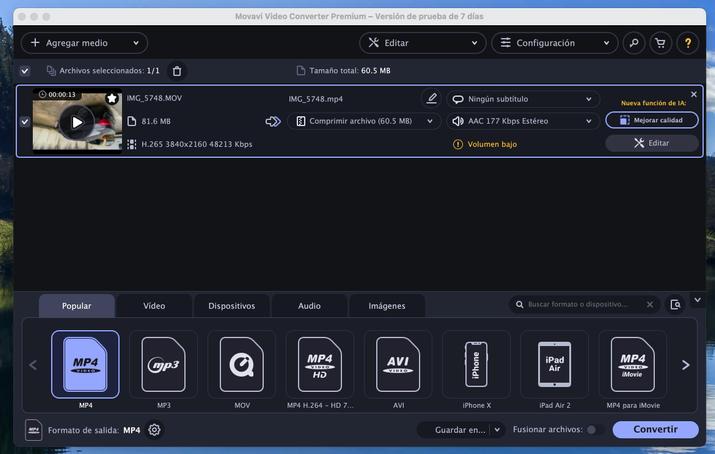Image resolution: width=715 pixels, height=454 pixels.
Task: Click the Convertir button
Action: (655, 429)
